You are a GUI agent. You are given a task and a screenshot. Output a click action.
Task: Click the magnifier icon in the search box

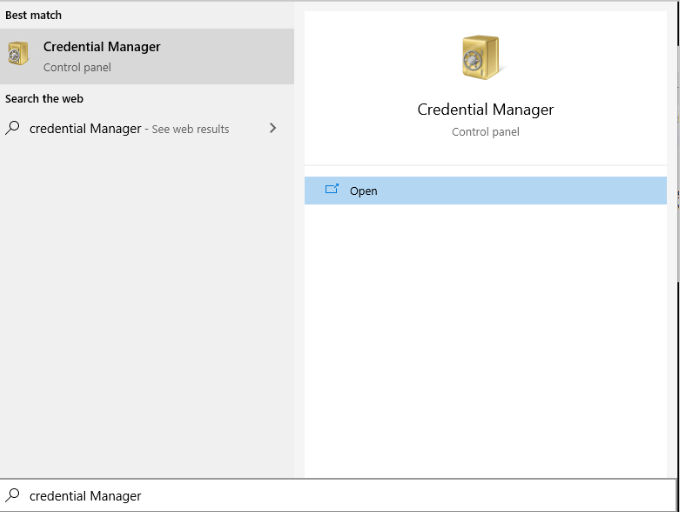pos(13,495)
